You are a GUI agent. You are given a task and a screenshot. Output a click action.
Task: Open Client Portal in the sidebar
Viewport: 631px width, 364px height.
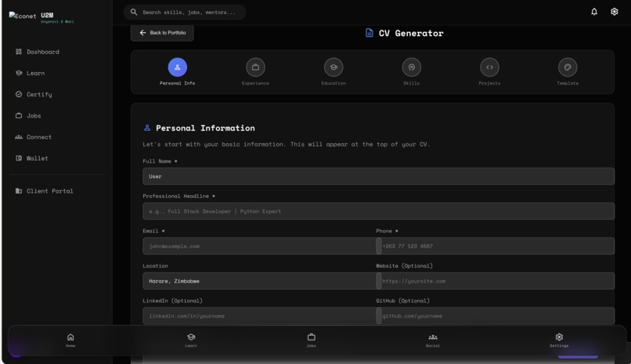coord(45,191)
